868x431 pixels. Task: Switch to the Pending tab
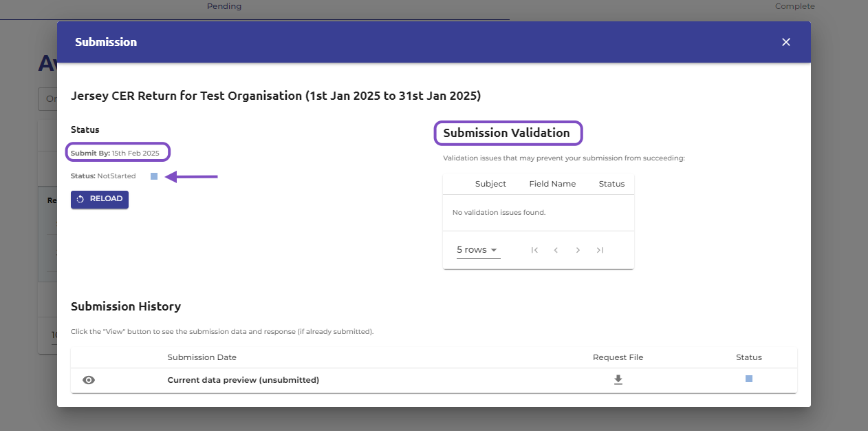pos(224,7)
